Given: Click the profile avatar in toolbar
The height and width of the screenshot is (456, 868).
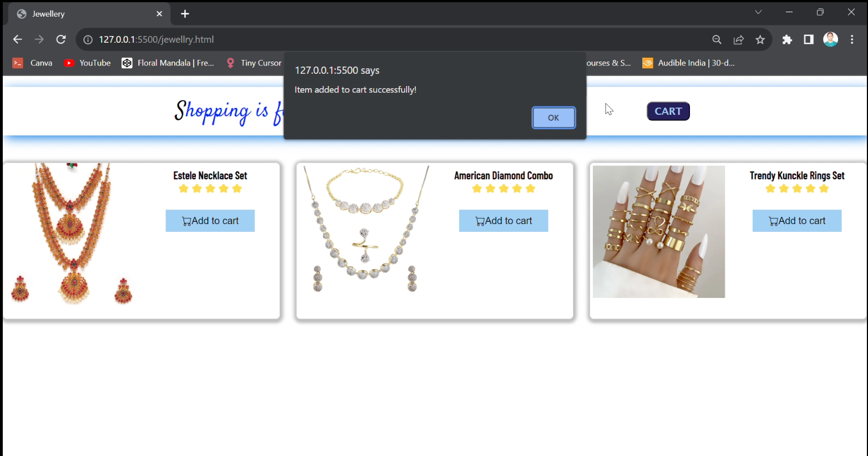Looking at the screenshot, I should point(830,39).
